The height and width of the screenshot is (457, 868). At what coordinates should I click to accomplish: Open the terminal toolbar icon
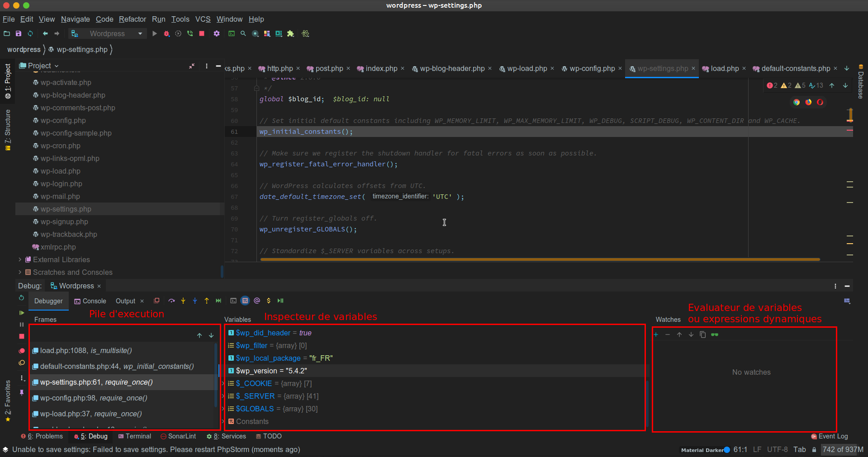(x=232, y=33)
